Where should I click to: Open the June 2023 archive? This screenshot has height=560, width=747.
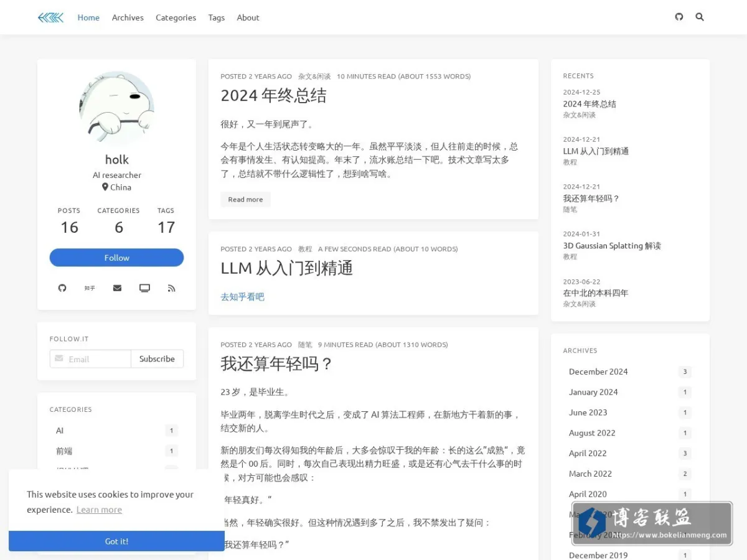(630, 413)
